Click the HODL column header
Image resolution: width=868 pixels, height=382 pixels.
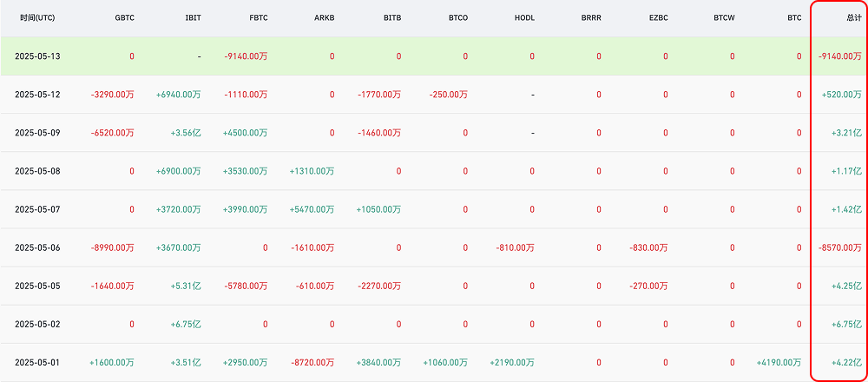point(525,17)
